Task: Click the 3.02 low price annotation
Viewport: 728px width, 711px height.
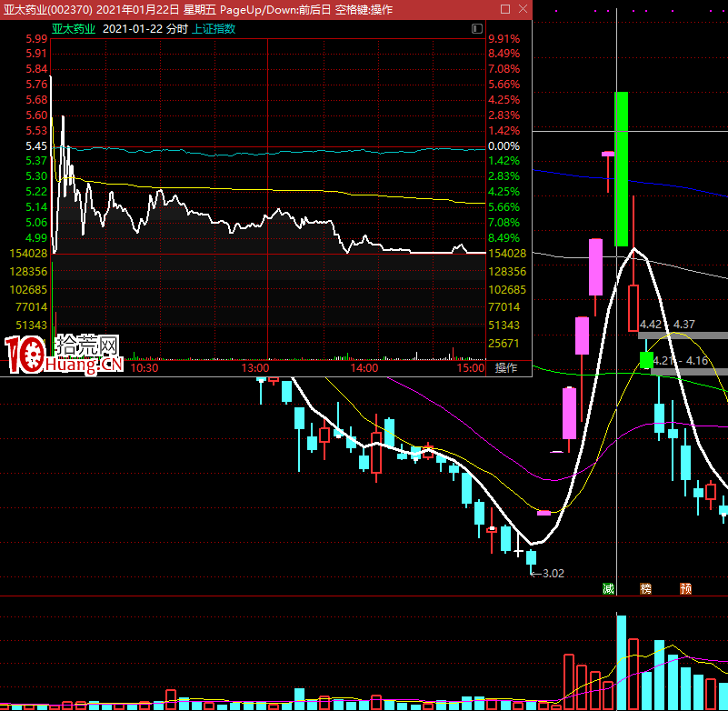Action: pyautogui.click(x=553, y=574)
